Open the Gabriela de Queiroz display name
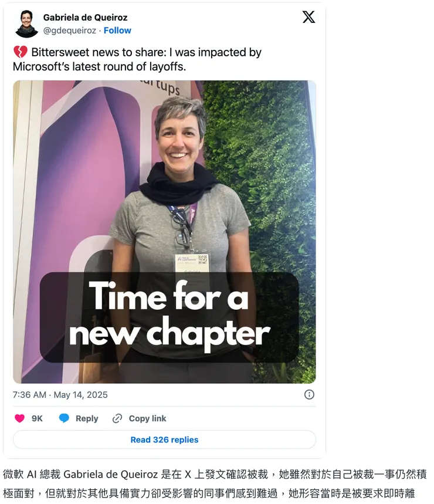Image resolution: width=434 pixels, height=504 pixels. [85, 18]
